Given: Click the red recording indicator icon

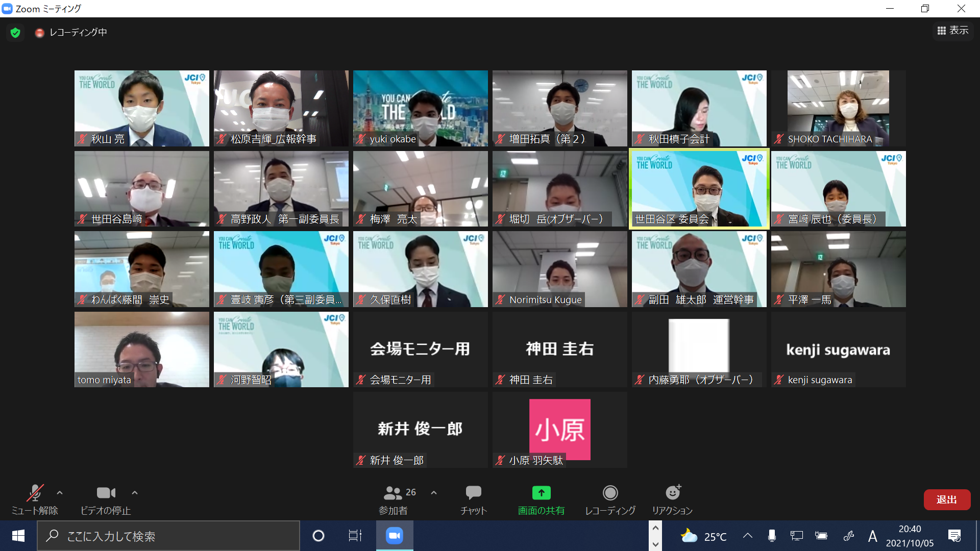Looking at the screenshot, I should coord(39,33).
